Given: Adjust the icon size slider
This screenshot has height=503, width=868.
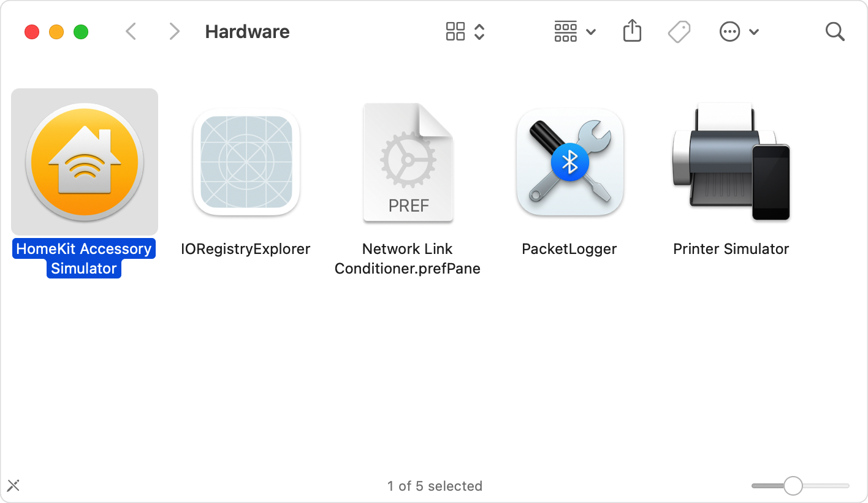Looking at the screenshot, I should tap(794, 485).
